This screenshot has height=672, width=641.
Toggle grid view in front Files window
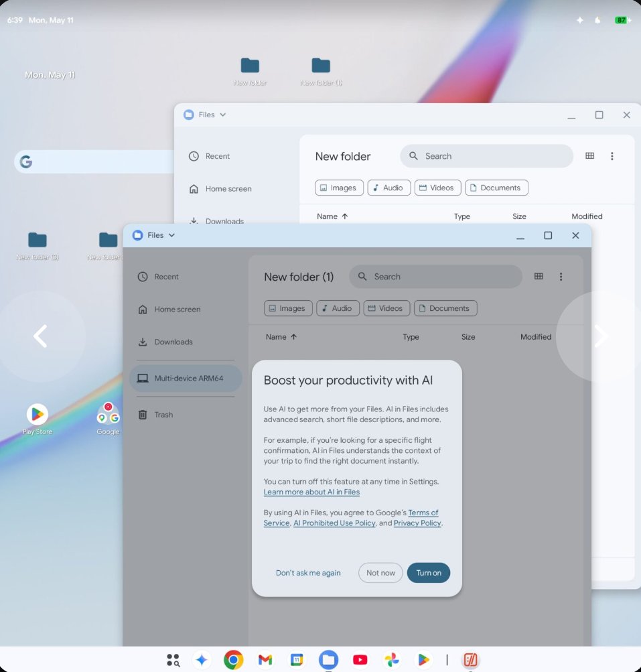[539, 277]
